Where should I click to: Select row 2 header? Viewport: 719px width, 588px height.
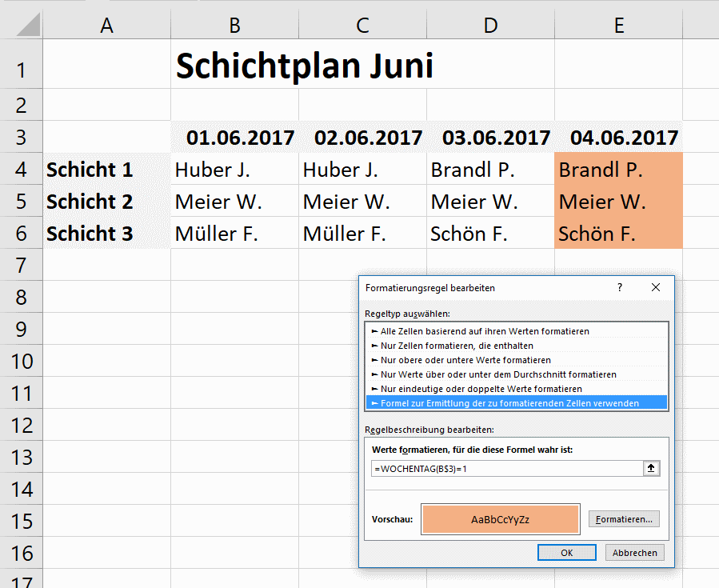21,105
